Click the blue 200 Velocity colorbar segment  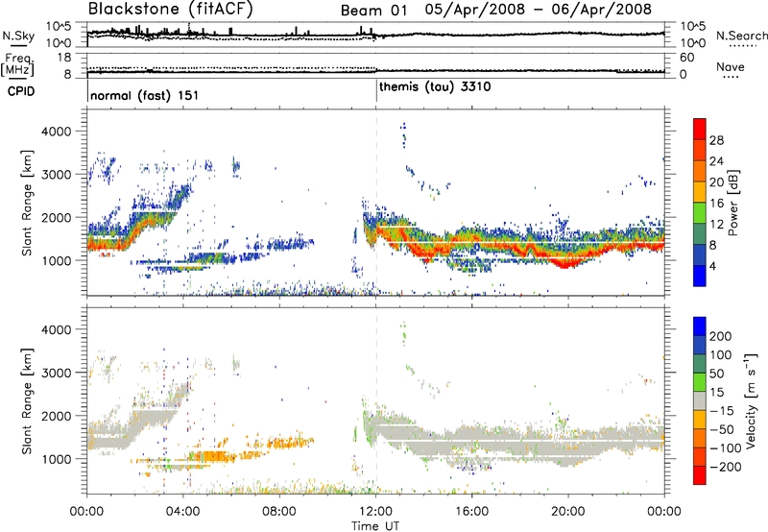[700, 326]
